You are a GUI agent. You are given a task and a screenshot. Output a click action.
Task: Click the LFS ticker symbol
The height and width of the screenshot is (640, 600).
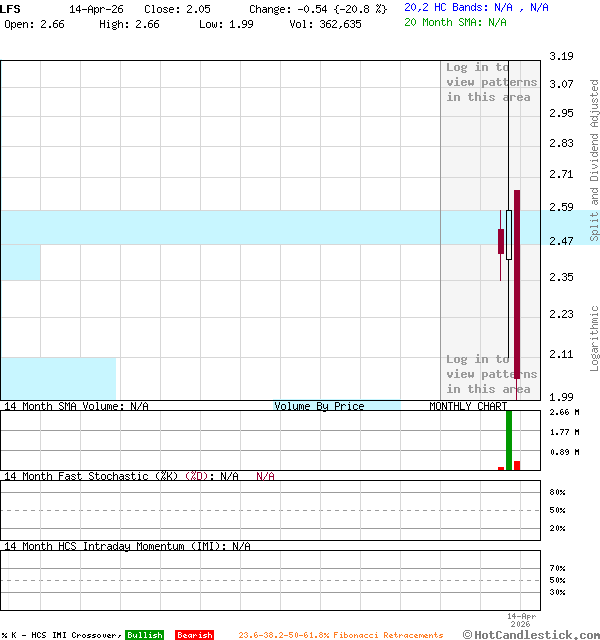(11, 8)
